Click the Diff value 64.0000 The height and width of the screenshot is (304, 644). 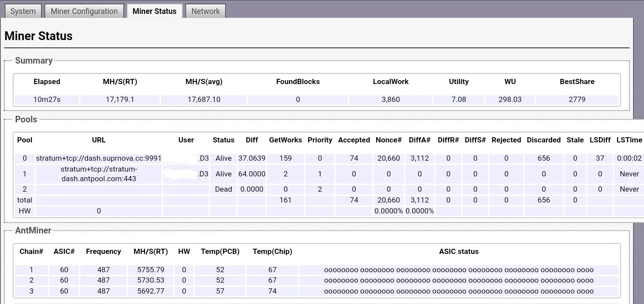click(x=252, y=174)
